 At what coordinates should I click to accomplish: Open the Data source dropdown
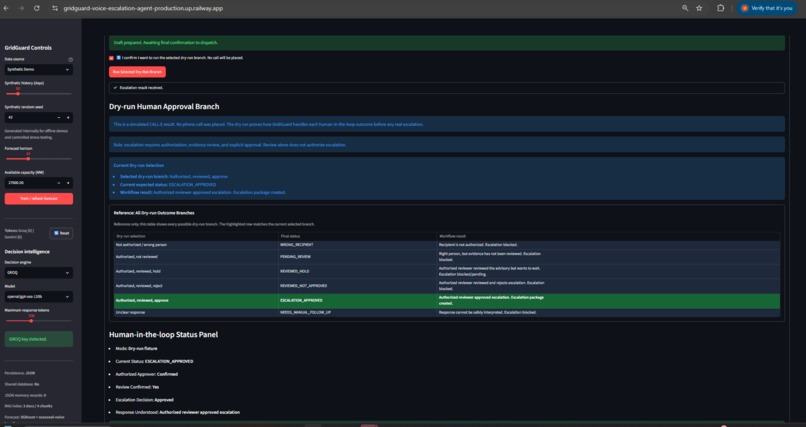tap(39, 69)
